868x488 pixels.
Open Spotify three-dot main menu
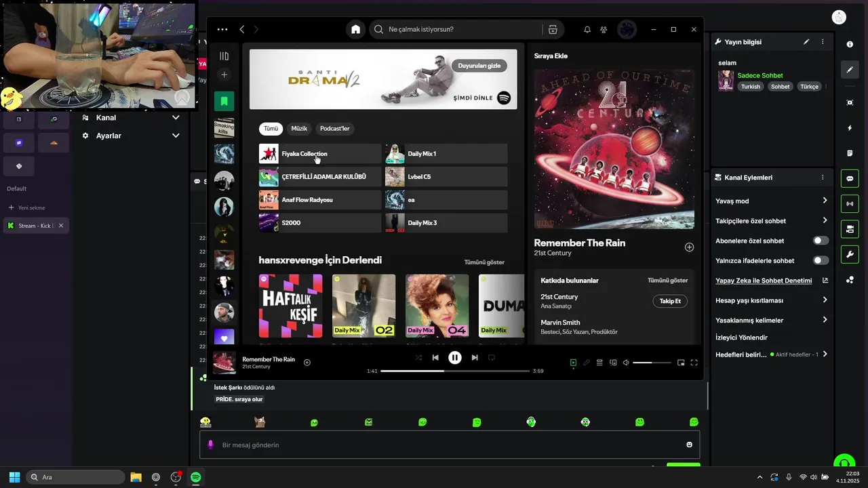[x=222, y=30]
